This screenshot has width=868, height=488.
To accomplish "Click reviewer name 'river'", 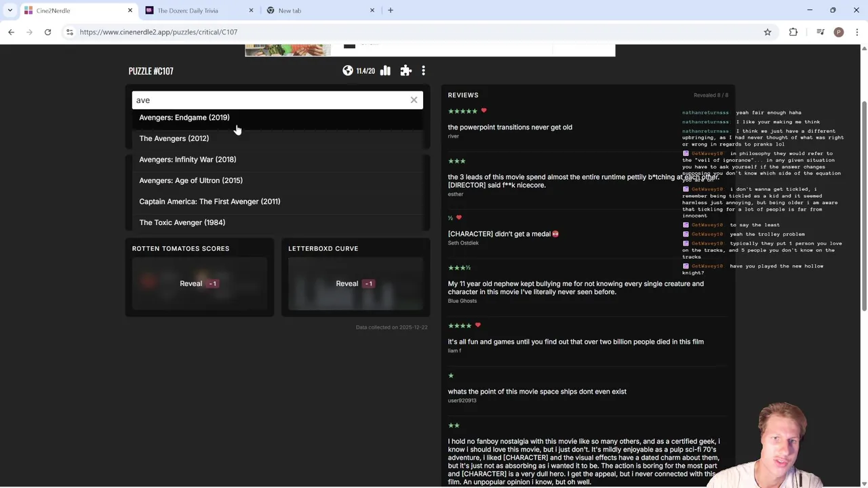I will tap(454, 136).
